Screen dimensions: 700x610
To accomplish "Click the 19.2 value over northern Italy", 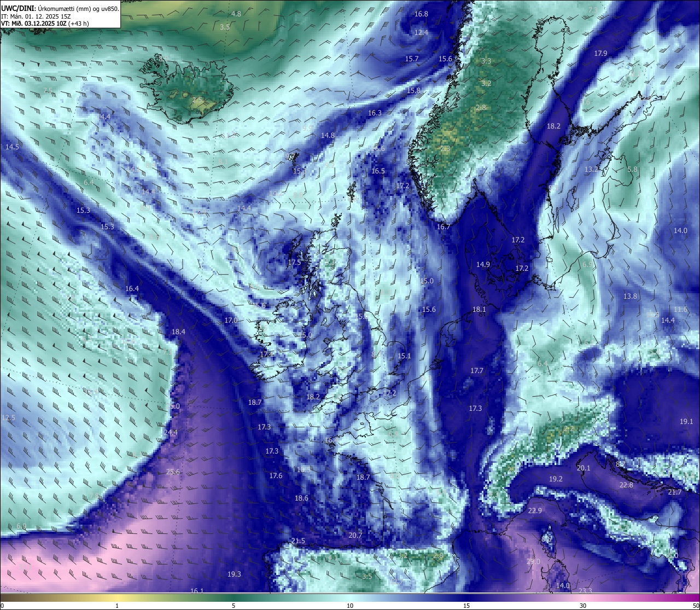I will pyautogui.click(x=556, y=479).
